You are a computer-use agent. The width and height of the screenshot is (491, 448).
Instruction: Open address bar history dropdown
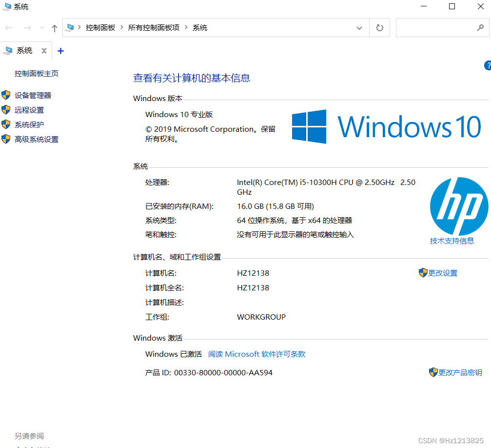coord(359,28)
